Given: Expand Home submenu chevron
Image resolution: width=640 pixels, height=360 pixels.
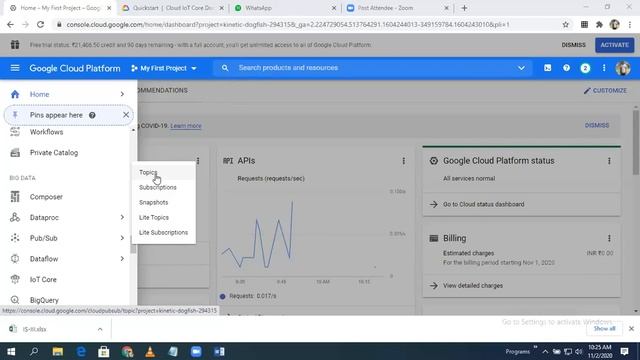Looking at the screenshot, I should (x=122, y=94).
